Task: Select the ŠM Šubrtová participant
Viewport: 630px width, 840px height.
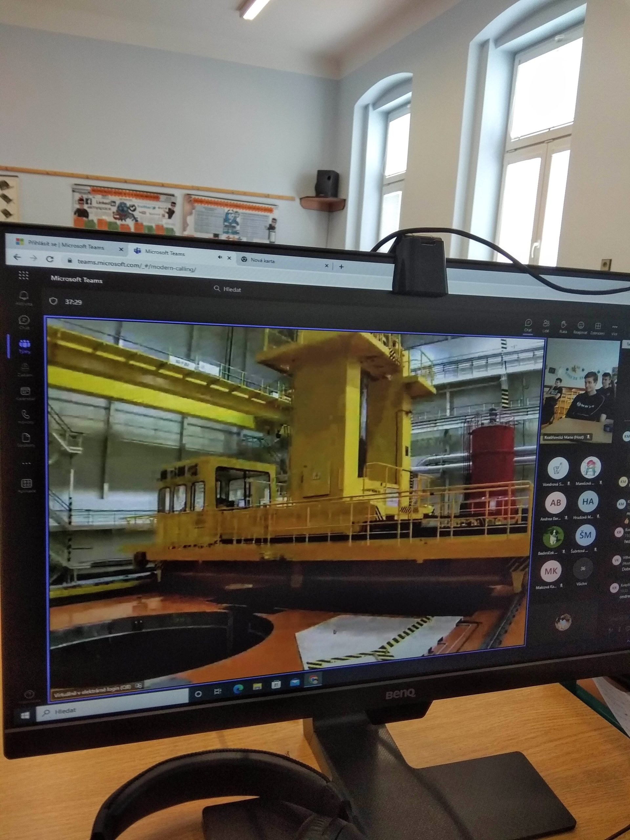Action: click(x=585, y=535)
